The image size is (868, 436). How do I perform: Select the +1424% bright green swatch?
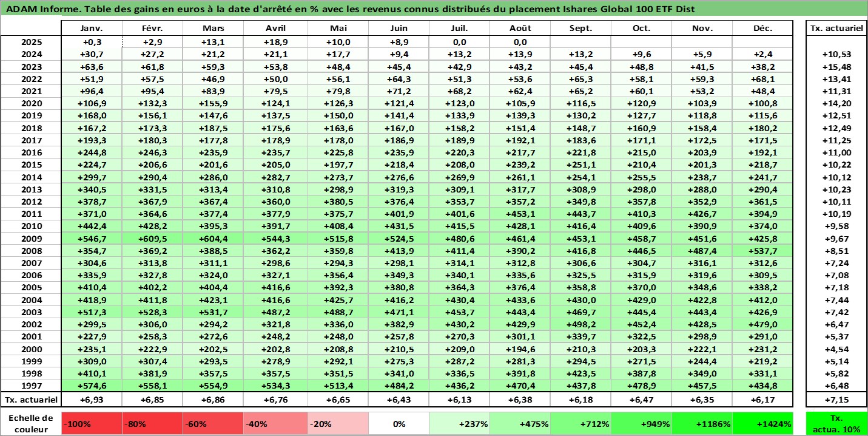click(x=762, y=424)
